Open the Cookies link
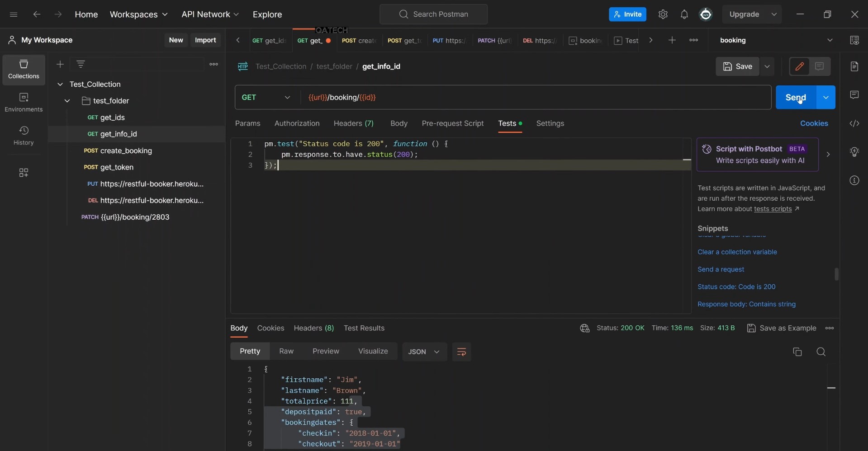The image size is (868, 451). [x=814, y=123]
